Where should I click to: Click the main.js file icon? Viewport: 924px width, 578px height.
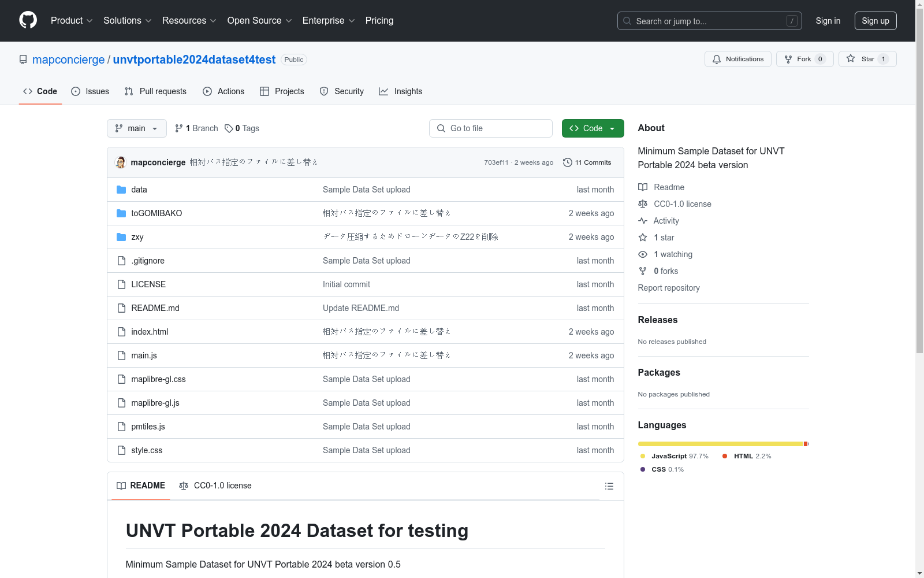pyautogui.click(x=121, y=355)
